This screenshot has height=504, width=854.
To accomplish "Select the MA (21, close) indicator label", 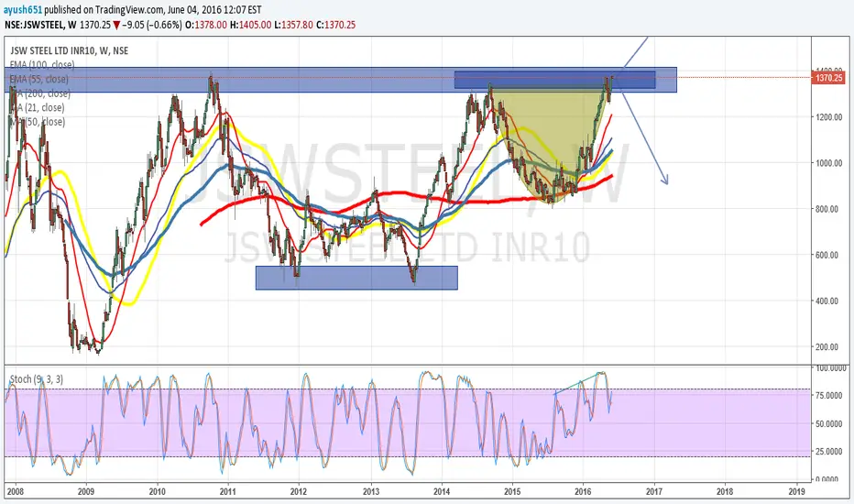I will (x=37, y=107).
